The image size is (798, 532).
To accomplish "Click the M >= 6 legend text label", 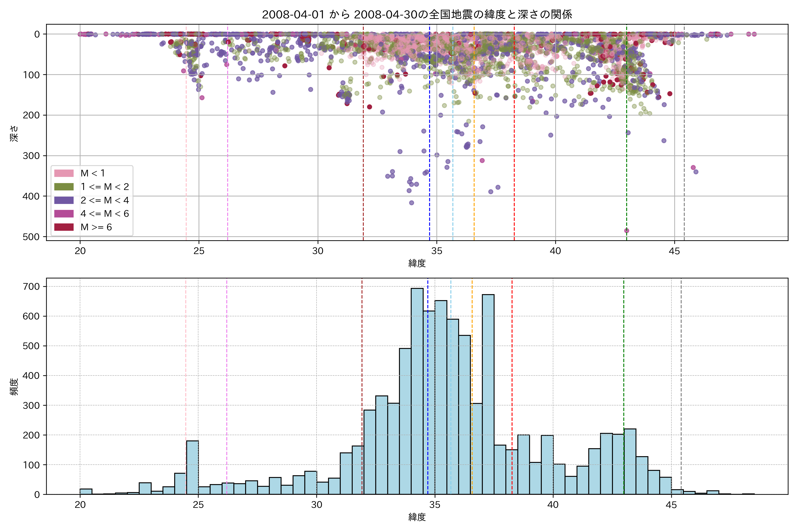I will pyautogui.click(x=96, y=227).
